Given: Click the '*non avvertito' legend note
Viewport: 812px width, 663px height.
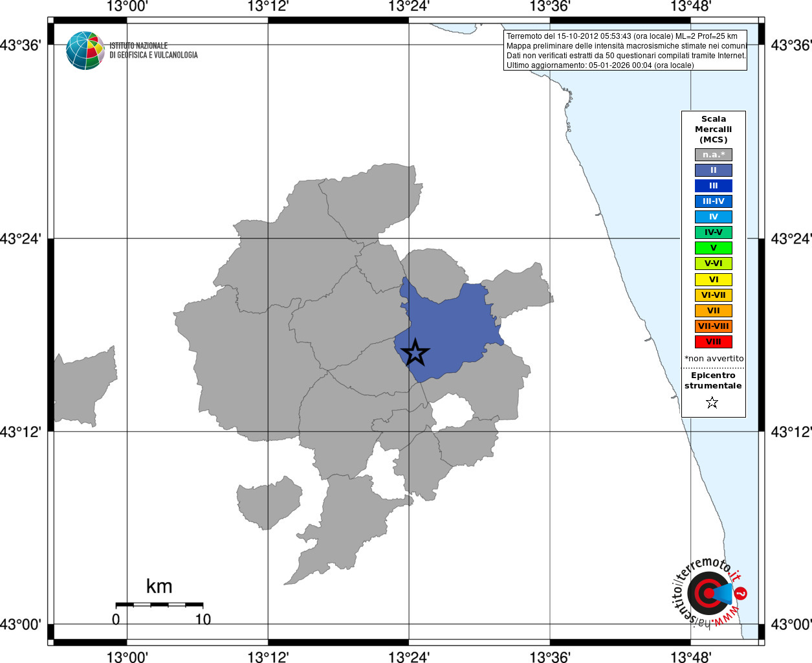Looking at the screenshot, I should click(x=714, y=359).
